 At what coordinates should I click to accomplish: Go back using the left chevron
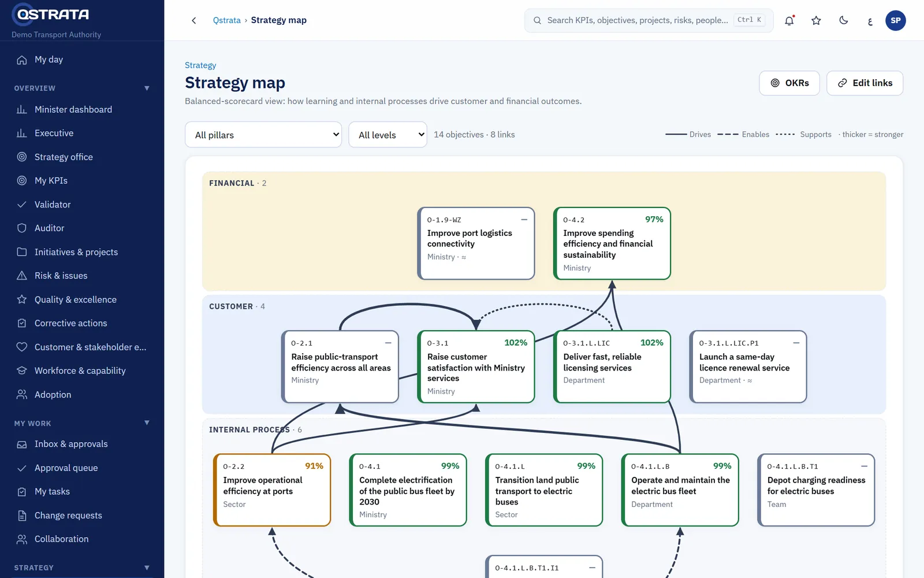click(194, 20)
